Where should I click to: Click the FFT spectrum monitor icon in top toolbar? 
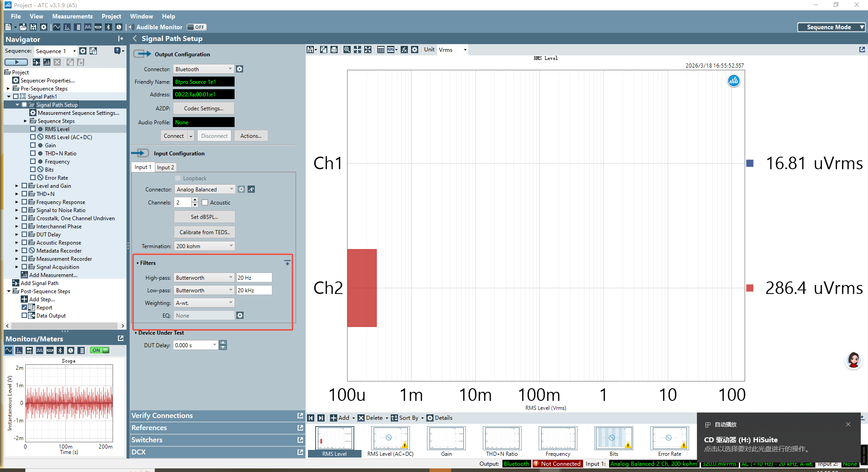pyautogui.click(x=67, y=27)
